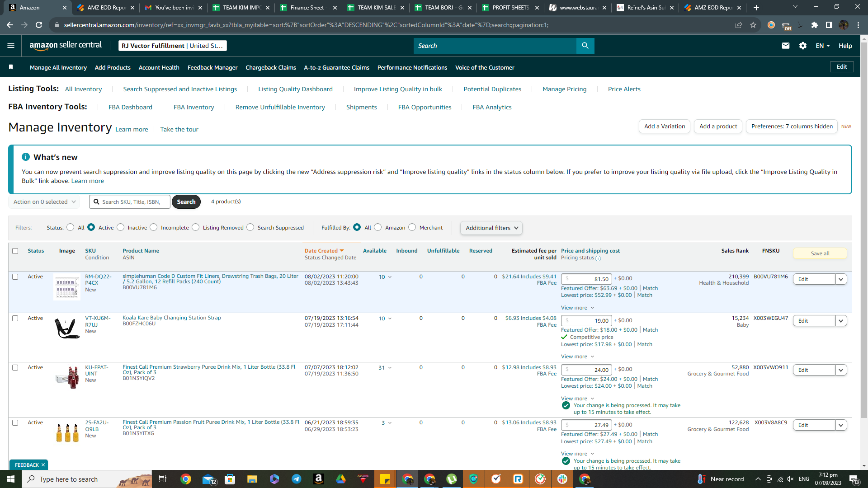Filter Fulfilled By Merchant radio button

pos(412,227)
